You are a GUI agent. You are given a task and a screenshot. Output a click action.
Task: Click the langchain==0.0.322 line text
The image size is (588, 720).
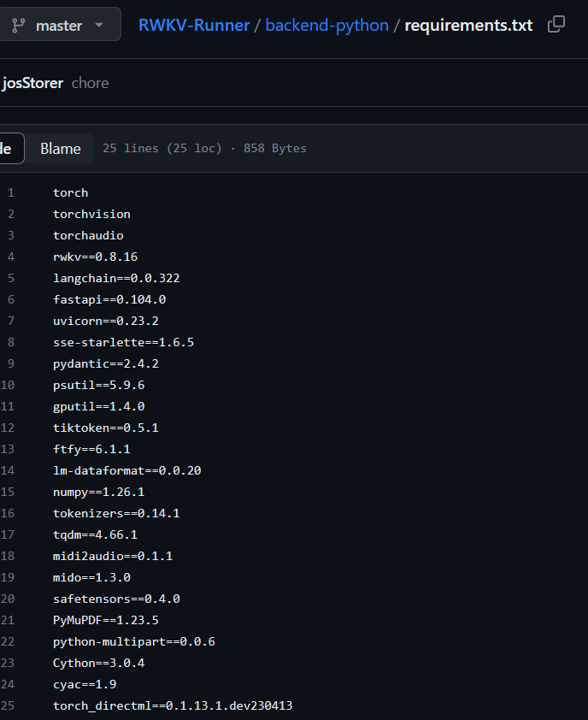pos(116,278)
